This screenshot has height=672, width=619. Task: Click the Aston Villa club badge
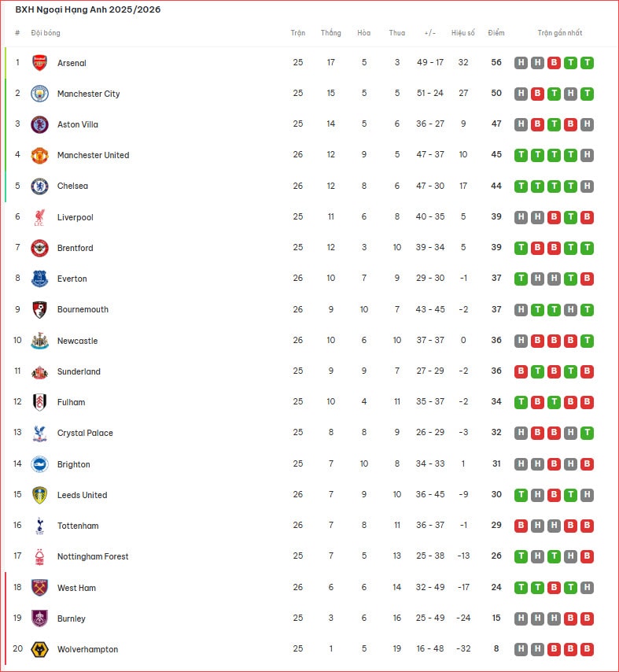39,124
